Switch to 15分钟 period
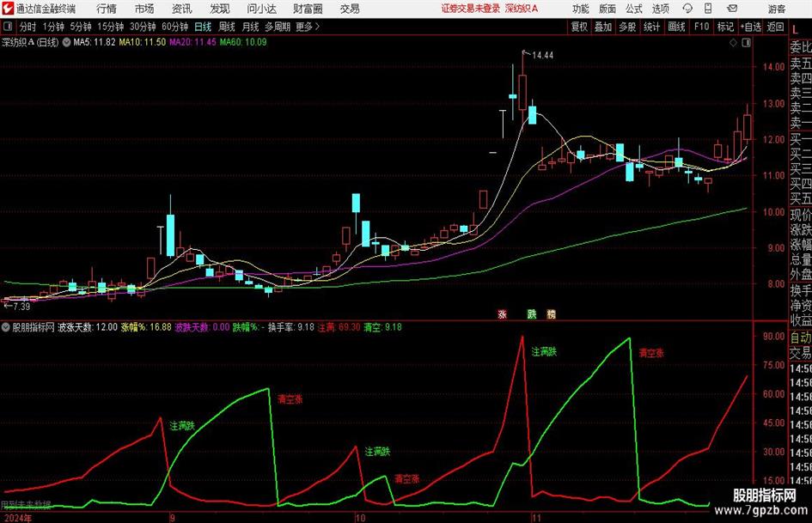Image resolution: width=812 pixels, height=523 pixels. (x=110, y=27)
